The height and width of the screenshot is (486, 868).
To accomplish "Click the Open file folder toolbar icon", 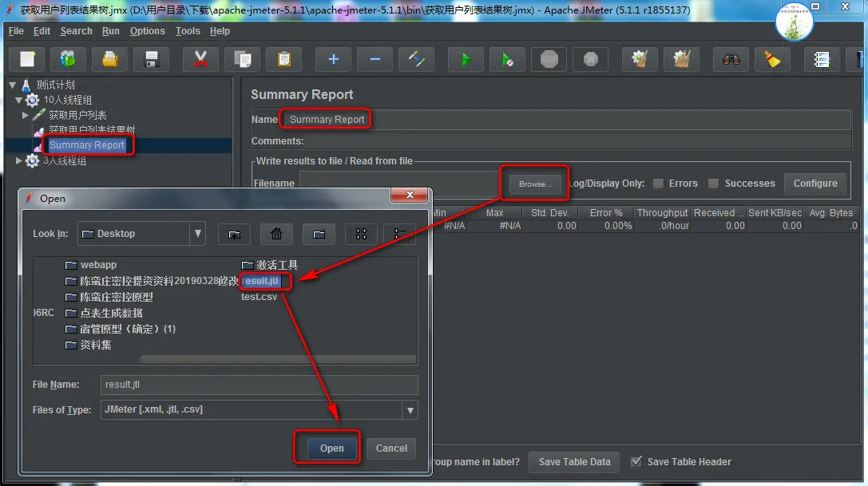I will 109,59.
